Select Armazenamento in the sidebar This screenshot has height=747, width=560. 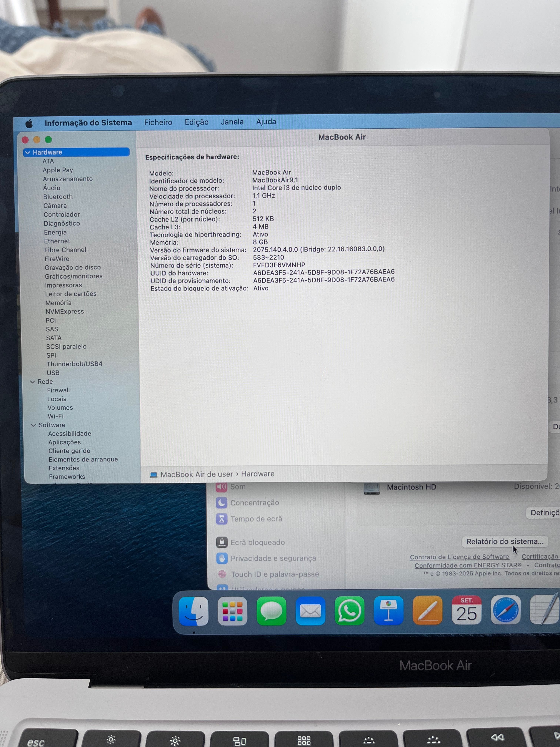point(68,179)
